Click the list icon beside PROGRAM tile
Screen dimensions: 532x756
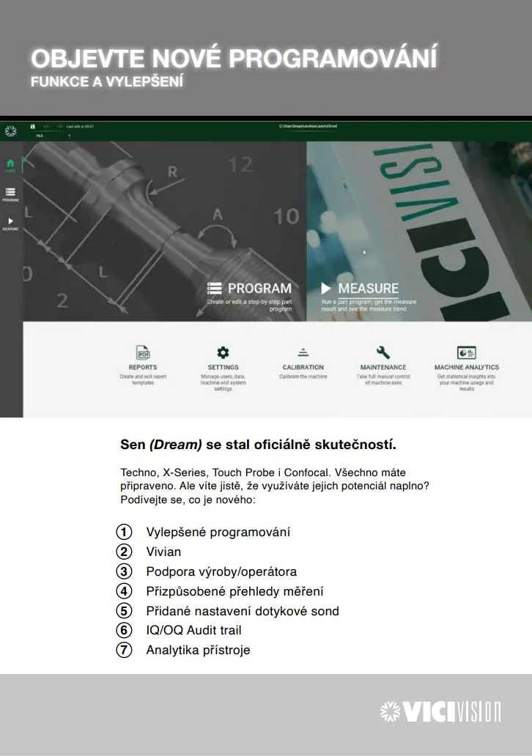pyautogui.click(x=214, y=289)
